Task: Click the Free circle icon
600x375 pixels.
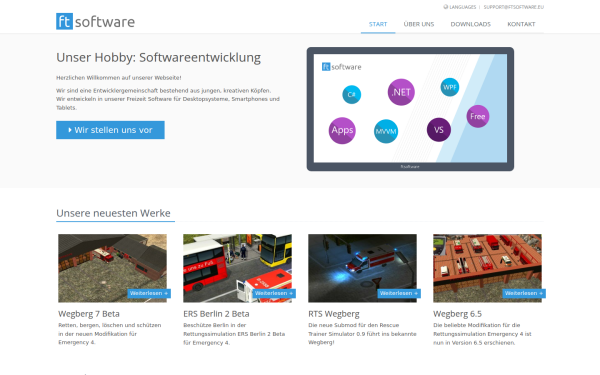Action: click(x=478, y=116)
